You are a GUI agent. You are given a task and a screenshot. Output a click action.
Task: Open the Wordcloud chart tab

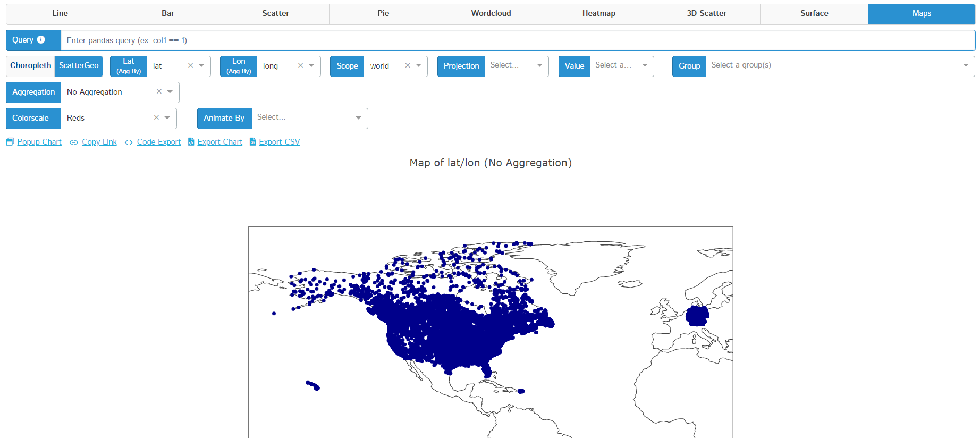tap(491, 14)
